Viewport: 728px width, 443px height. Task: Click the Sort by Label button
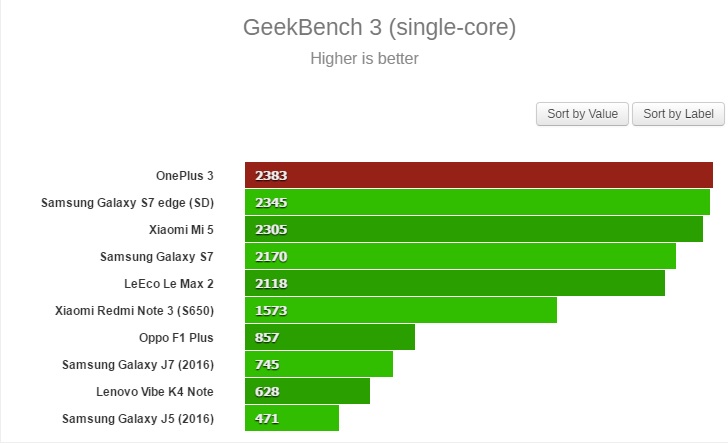[x=678, y=114]
